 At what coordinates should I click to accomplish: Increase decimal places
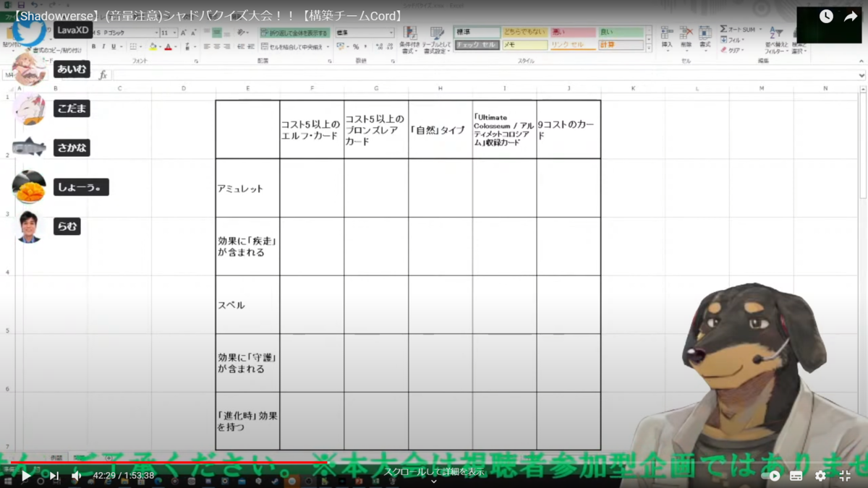point(378,47)
